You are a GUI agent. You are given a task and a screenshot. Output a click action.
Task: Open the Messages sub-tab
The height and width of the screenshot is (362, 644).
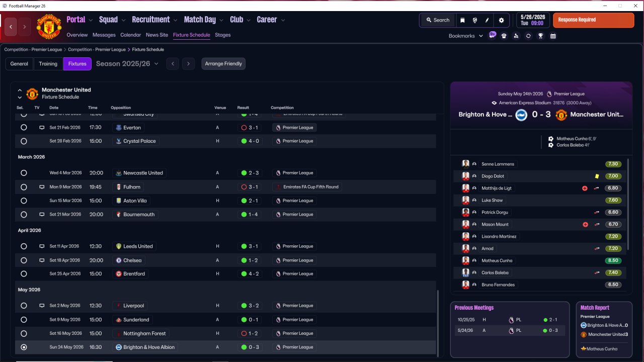click(x=104, y=35)
